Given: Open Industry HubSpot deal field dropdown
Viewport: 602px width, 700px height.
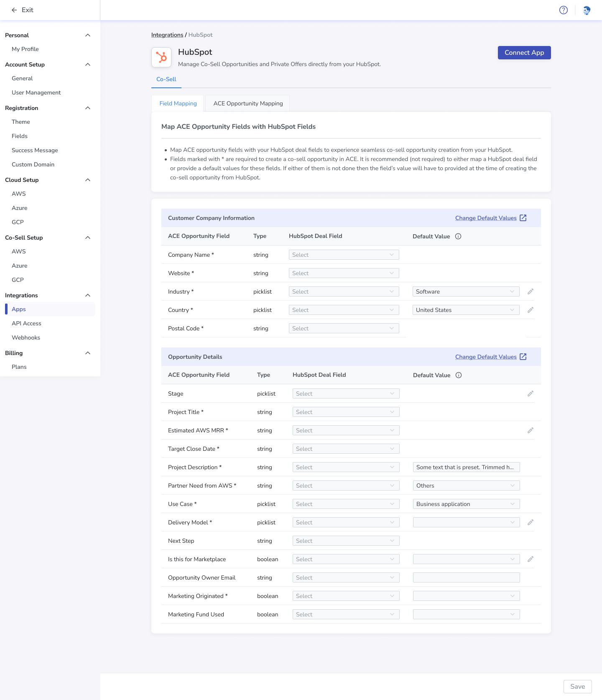Looking at the screenshot, I should (x=344, y=291).
